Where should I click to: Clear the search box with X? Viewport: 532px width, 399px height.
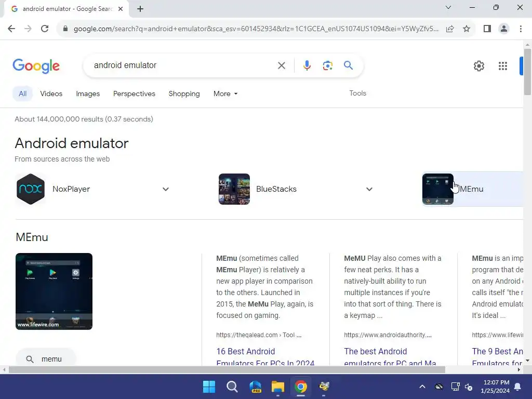tap(281, 65)
